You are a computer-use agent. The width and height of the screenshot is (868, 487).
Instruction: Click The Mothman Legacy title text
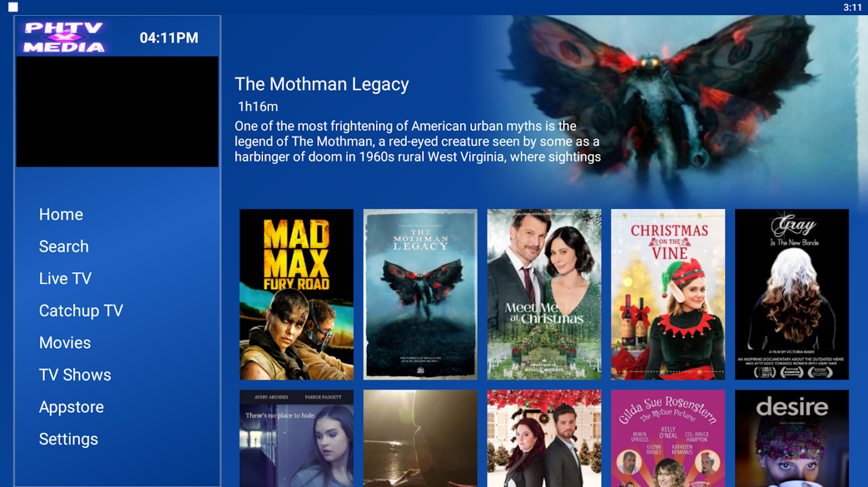[322, 85]
